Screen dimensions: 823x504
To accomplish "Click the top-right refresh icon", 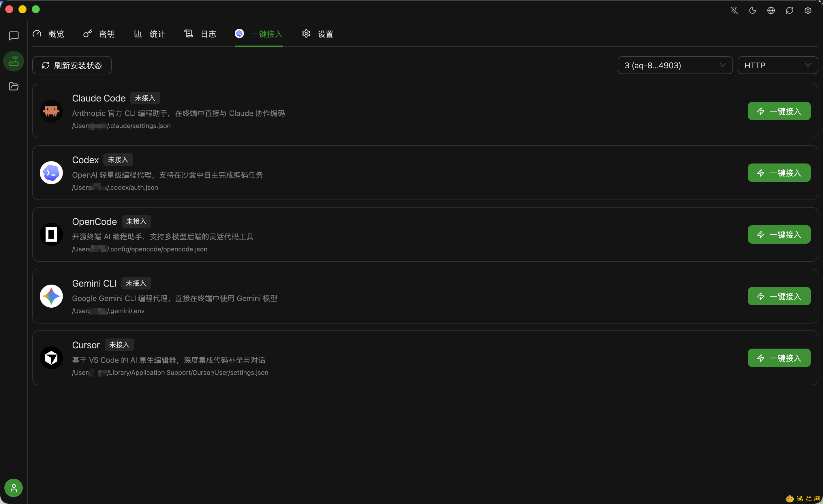I will [x=789, y=10].
